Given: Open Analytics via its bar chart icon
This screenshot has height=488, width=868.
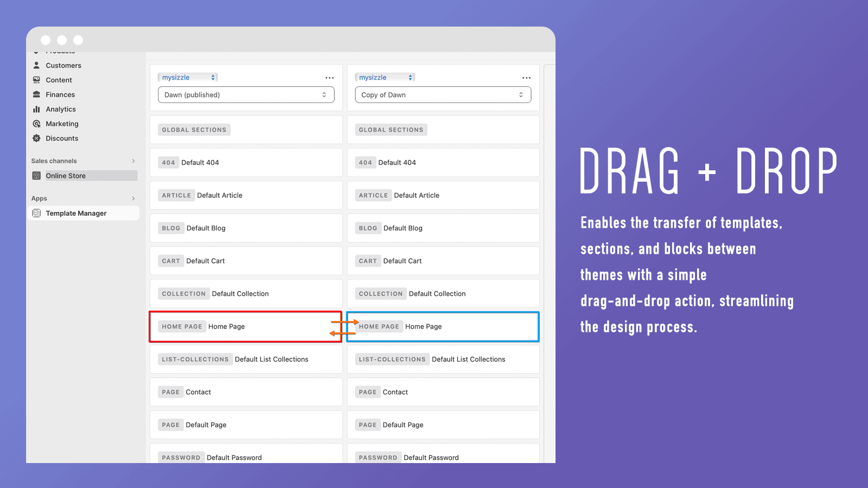Looking at the screenshot, I should [36, 109].
